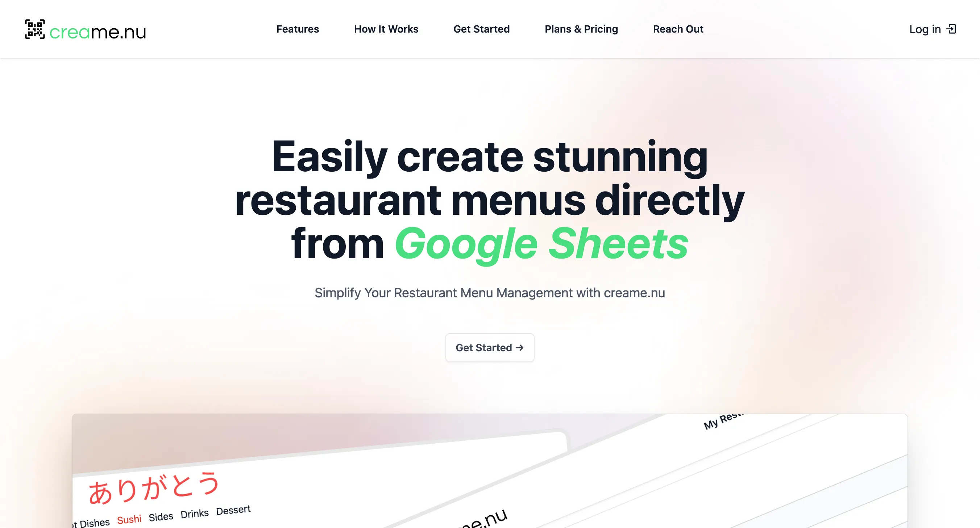Viewport: 980px width, 528px height.
Task: Select the Plans & Pricing menu item
Action: pyautogui.click(x=581, y=29)
